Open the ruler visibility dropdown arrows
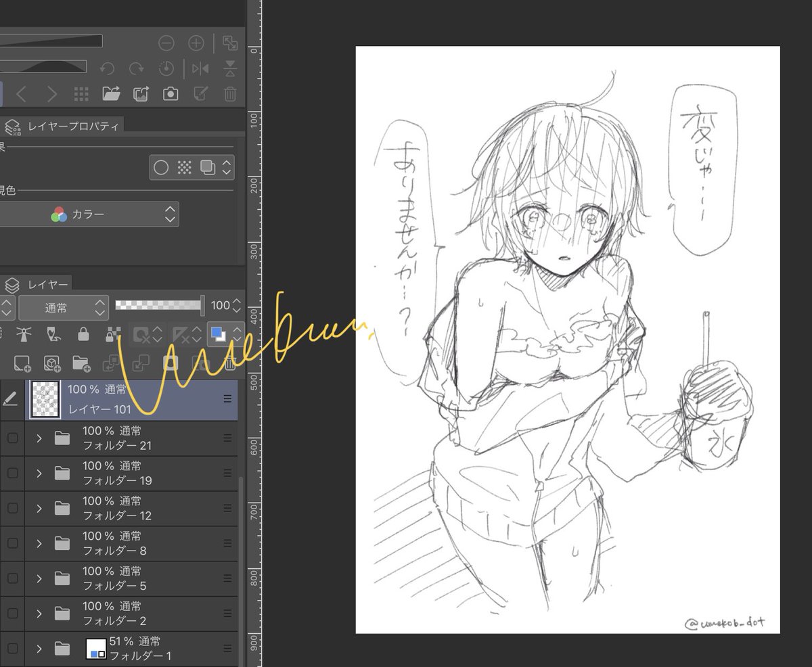Viewport: 812px width, 667px height. [196, 334]
